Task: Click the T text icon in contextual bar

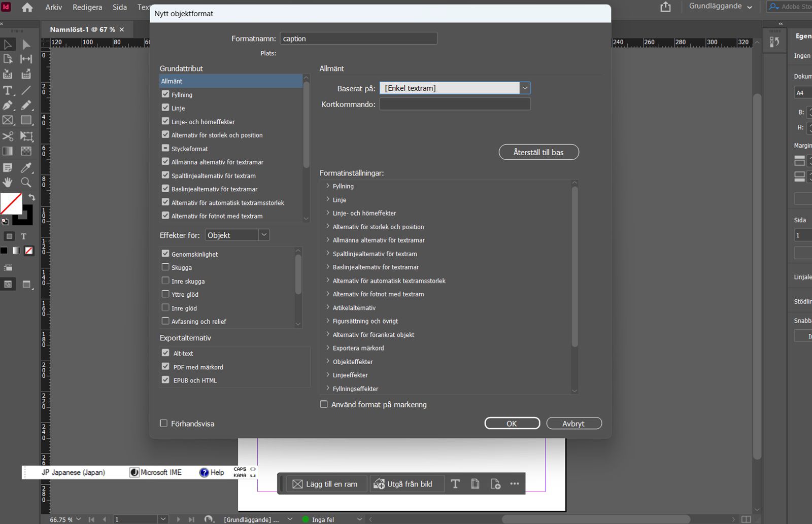Action: [x=455, y=484]
